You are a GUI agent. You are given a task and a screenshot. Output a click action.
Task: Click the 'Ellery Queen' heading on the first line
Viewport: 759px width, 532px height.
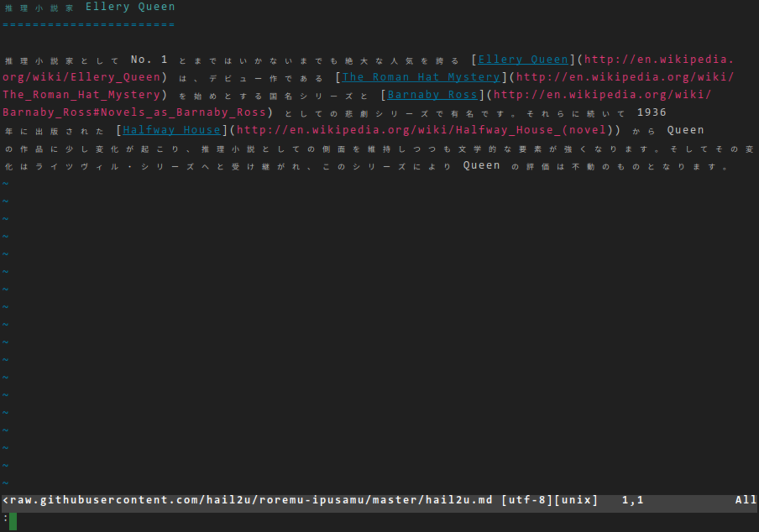click(130, 7)
